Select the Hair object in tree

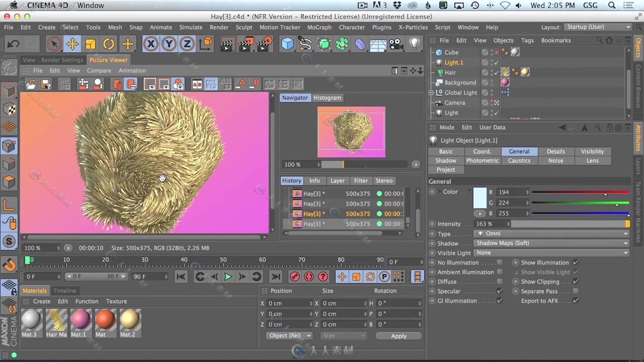(x=450, y=72)
